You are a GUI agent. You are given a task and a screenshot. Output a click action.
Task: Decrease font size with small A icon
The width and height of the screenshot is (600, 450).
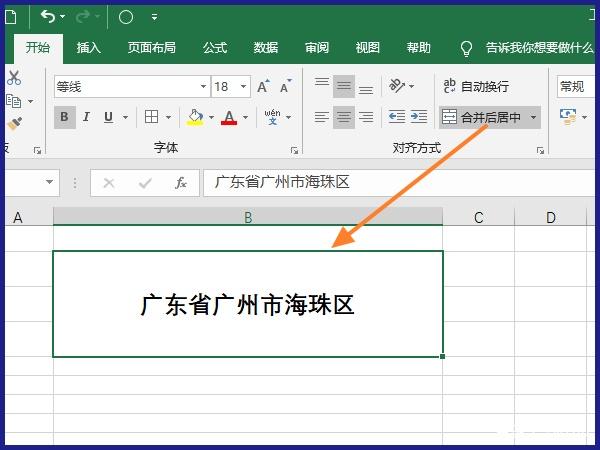click(x=285, y=86)
